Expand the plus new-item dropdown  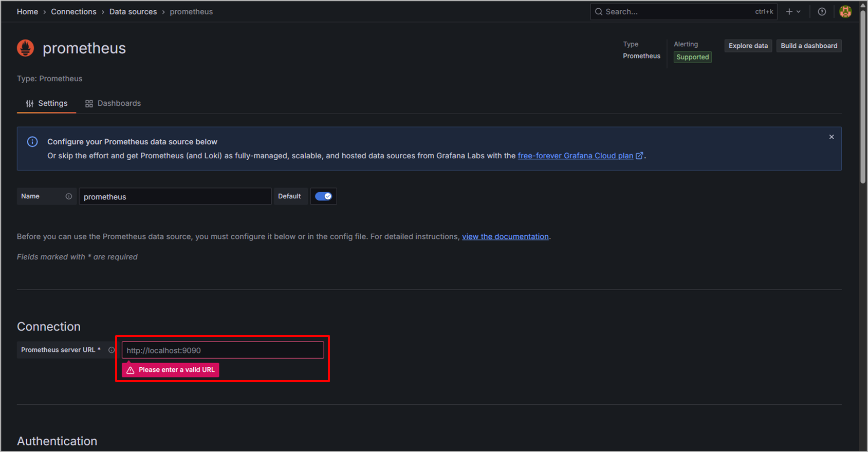click(793, 12)
